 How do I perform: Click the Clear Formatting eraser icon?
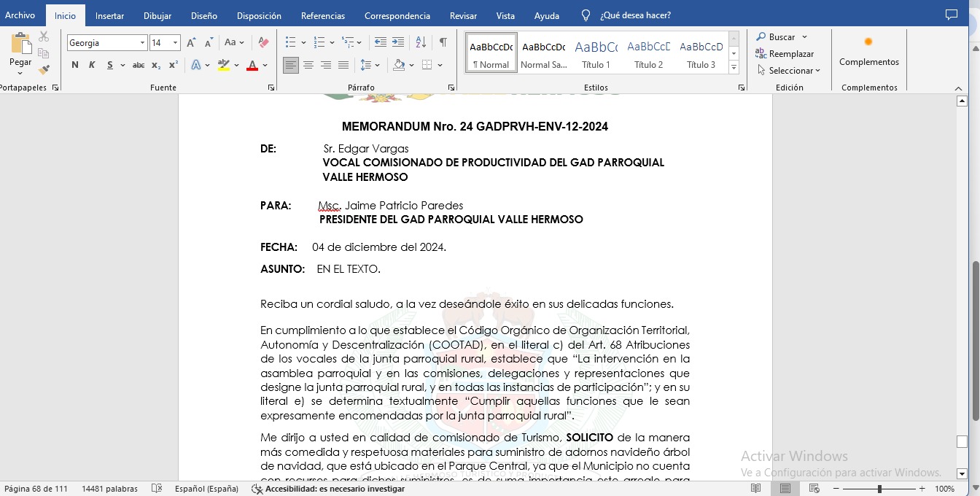pyautogui.click(x=264, y=43)
